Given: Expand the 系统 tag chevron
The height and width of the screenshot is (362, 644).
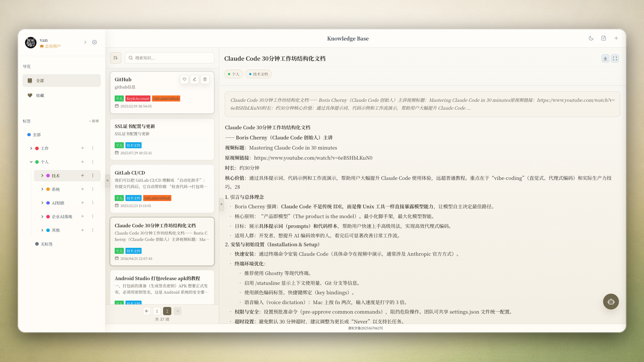Looking at the screenshot, I should tap(42, 189).
